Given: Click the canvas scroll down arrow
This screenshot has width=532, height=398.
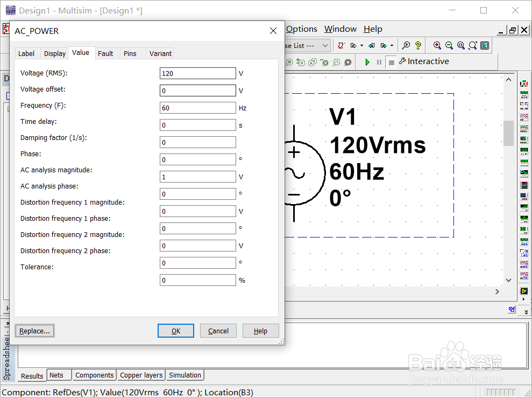Looking at the screenshot, I should [508, 280].
